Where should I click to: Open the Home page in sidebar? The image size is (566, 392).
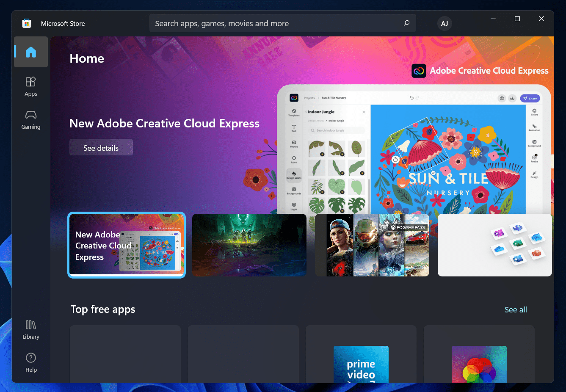pyautogui.click(x=31, y=52)
